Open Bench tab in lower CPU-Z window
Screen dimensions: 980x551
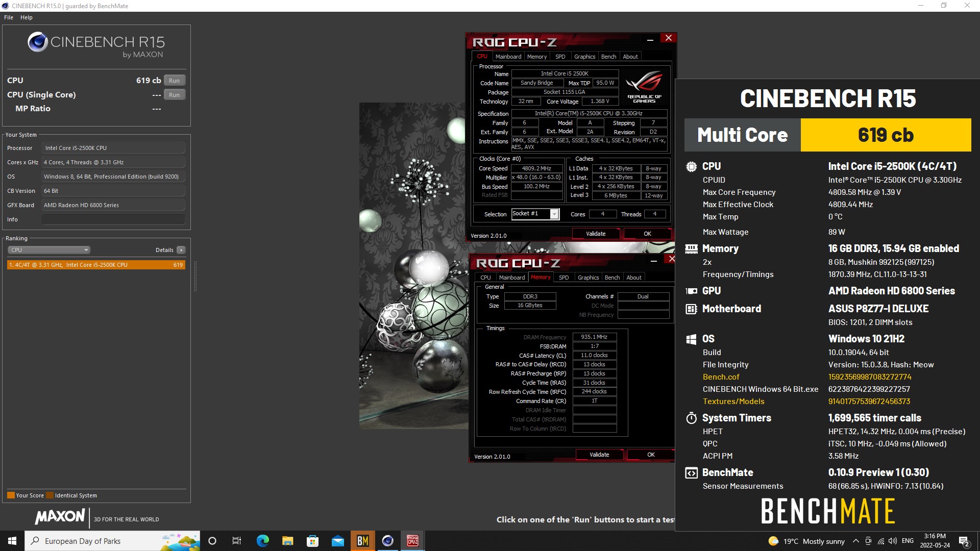point(612,278)
